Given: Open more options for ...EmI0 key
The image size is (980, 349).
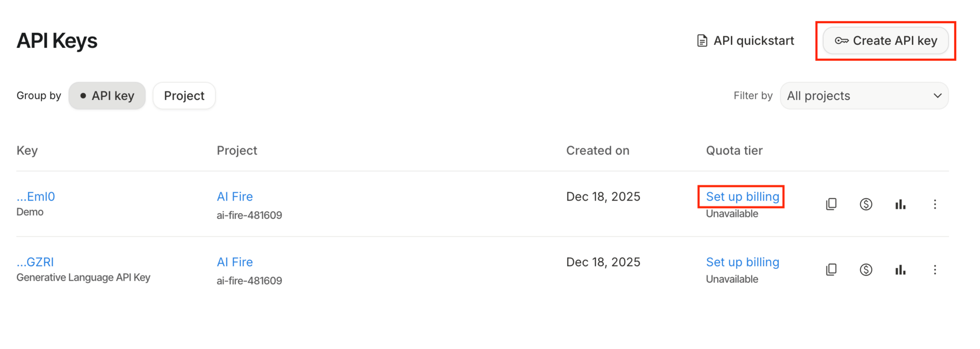Looking at the screenshot, I should click(935, 204).
